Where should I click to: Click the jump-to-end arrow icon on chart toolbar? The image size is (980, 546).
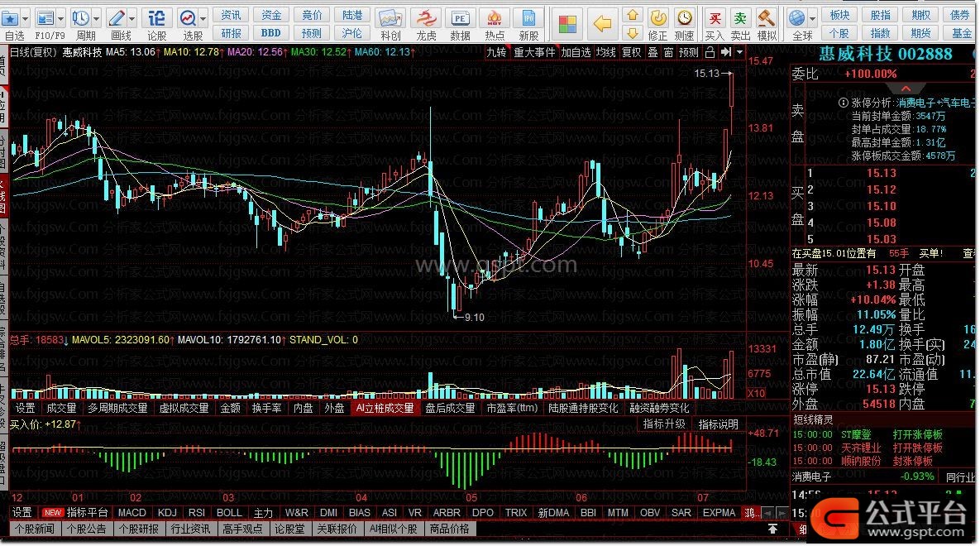click(x=725, y=52)
